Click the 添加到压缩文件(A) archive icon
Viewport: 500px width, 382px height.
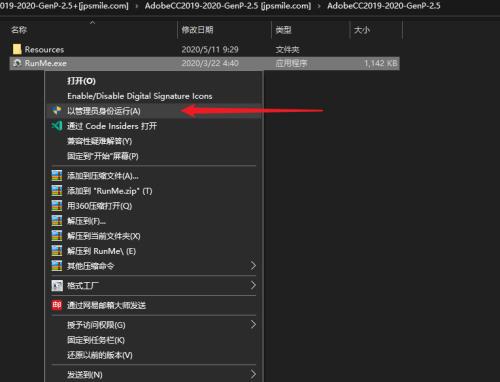(57, 176)
